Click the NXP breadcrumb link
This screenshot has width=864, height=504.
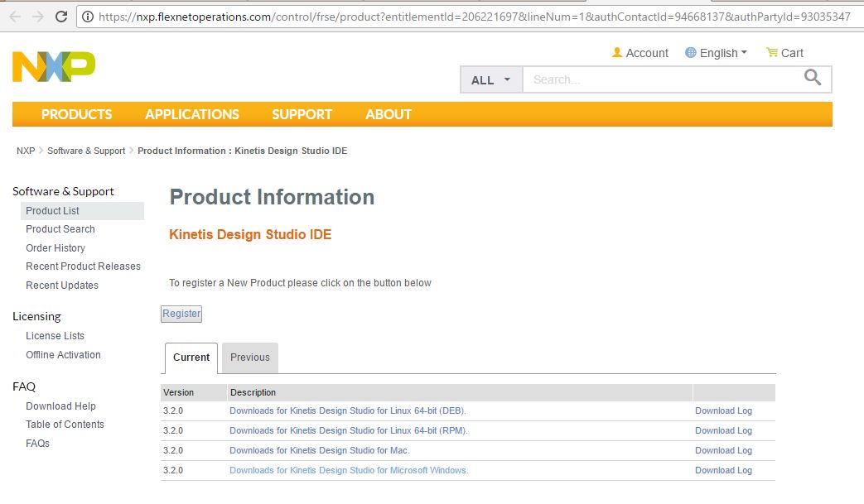point(26,151)
